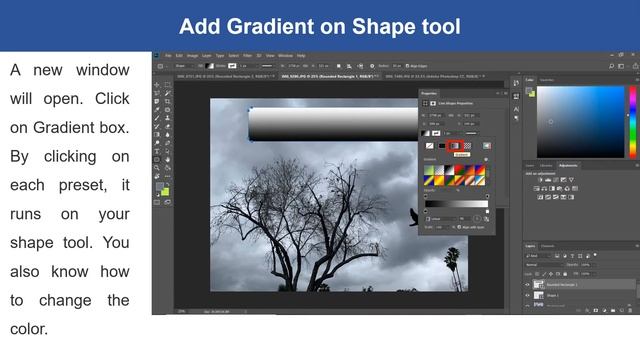The width and height of the screenshot is (640, 360).
Task: Select the Eraser tool
Action: [x=167, y=126]
